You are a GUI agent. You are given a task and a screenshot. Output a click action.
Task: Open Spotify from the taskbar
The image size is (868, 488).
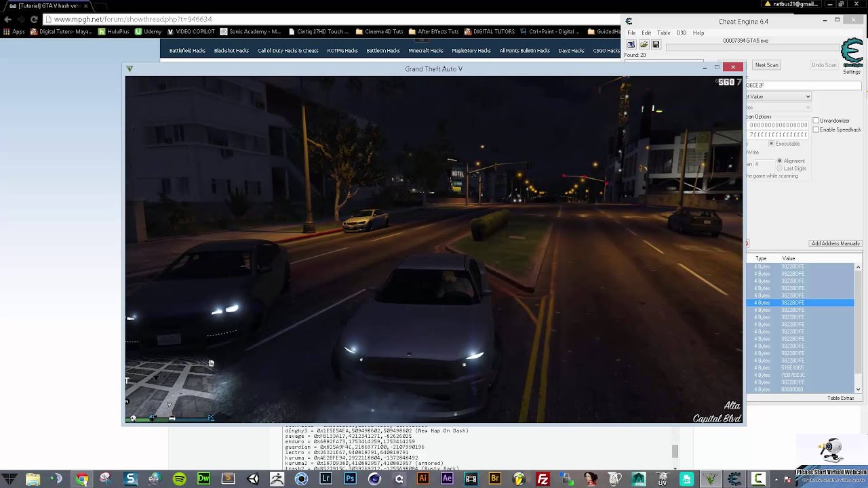click(179, 479)
